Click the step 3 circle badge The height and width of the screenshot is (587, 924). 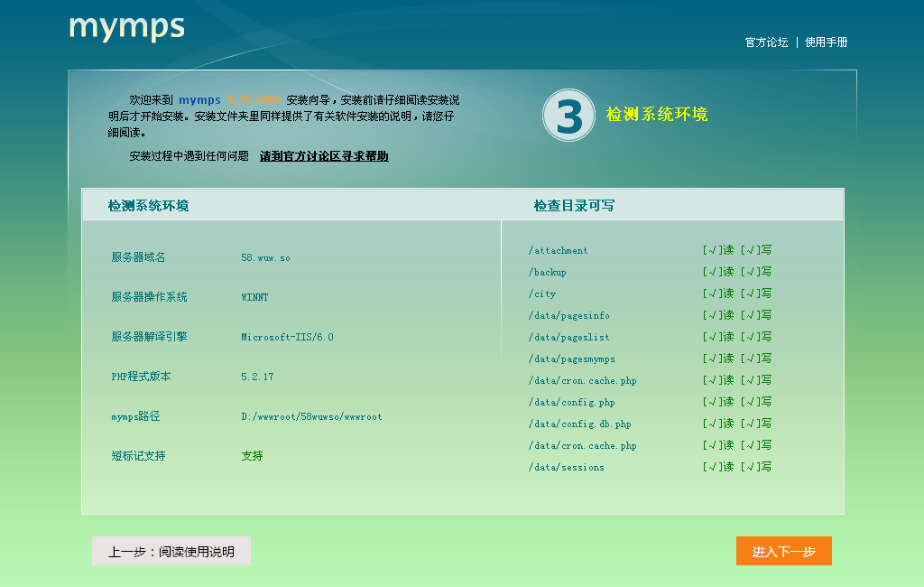[568, 116]
